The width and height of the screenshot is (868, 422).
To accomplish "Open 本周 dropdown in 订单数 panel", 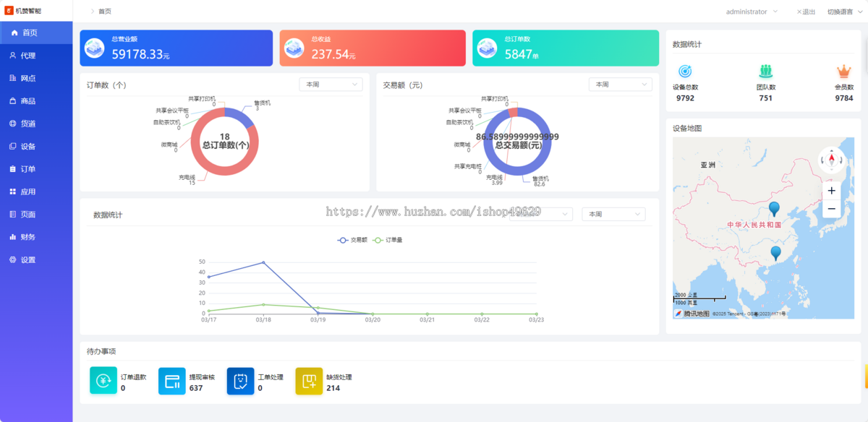I will click(x=331, y=85).
